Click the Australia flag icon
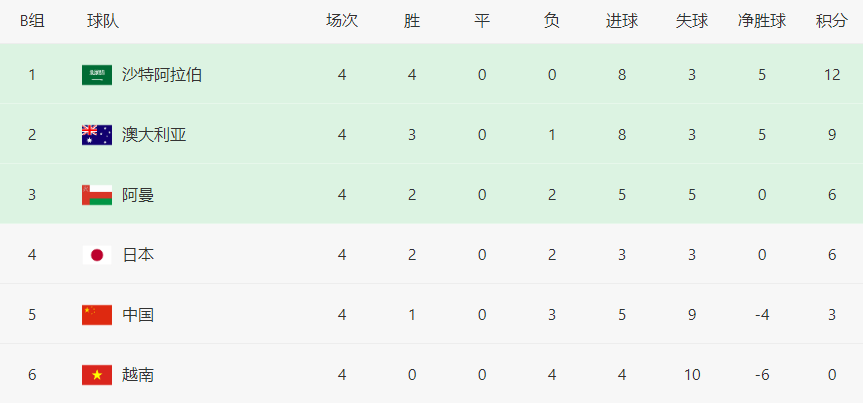 pos(97,135)
